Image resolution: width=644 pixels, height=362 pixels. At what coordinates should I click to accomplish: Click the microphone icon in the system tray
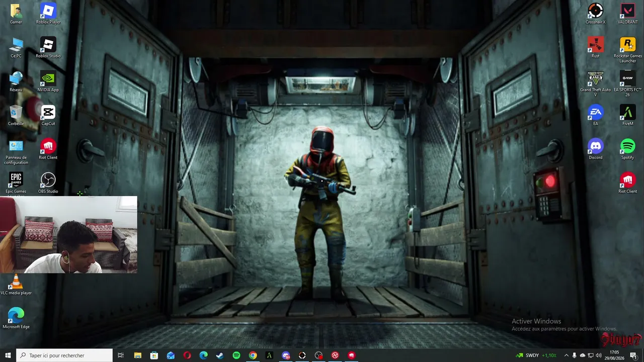575,355
